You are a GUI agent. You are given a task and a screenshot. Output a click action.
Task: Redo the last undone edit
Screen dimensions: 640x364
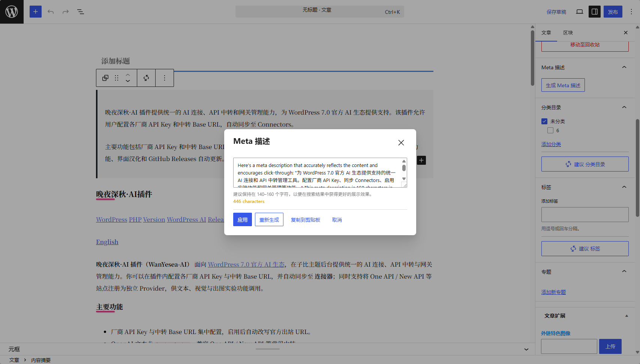[x=66, y=12]
